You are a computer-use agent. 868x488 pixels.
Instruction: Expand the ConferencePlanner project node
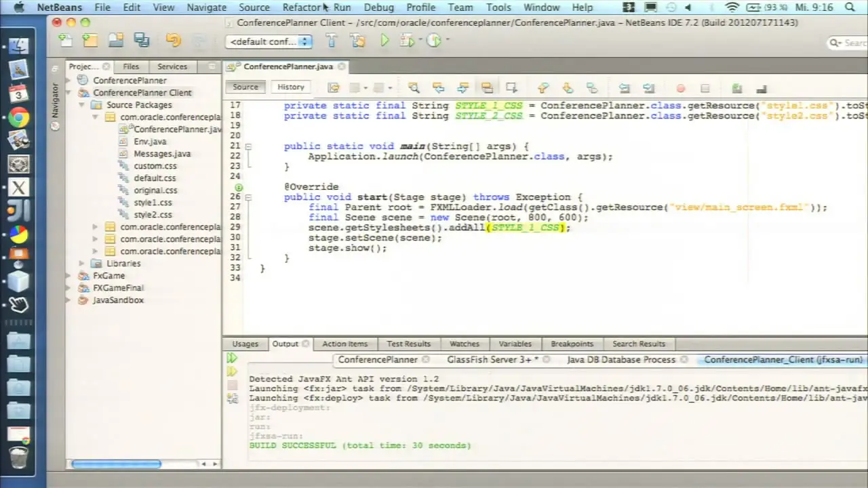(x=69, y=80)
